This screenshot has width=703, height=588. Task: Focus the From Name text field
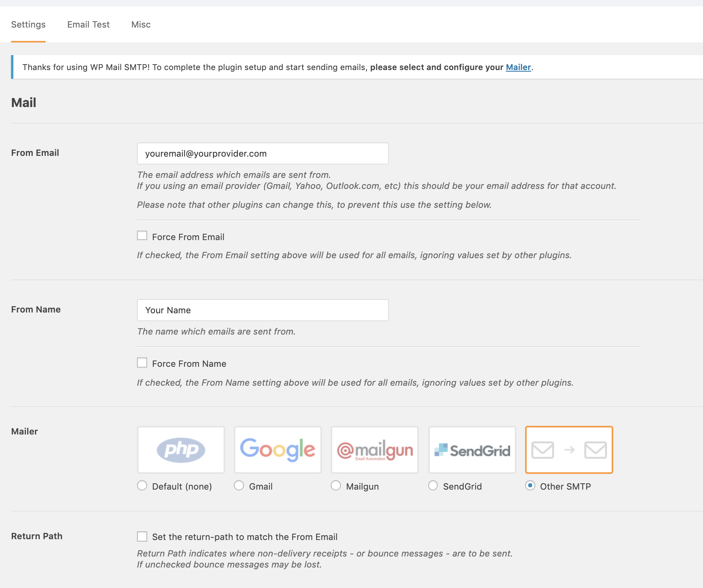coord(263,310)
